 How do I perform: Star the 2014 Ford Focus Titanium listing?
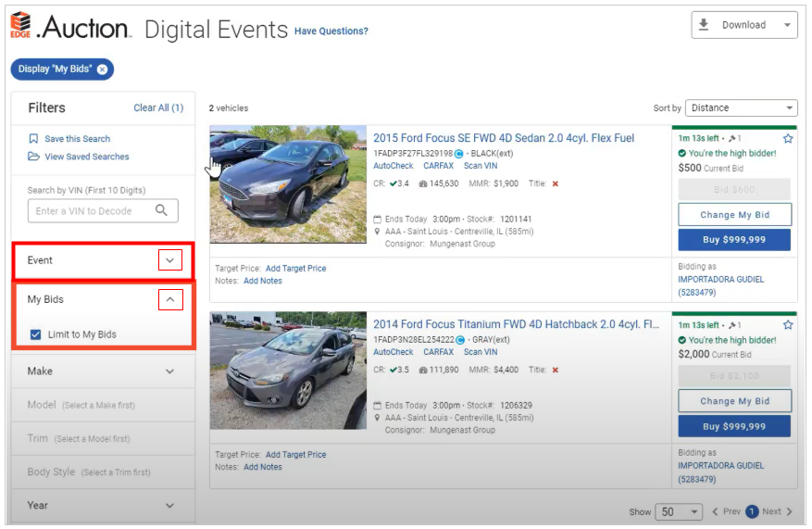[788, 325]
